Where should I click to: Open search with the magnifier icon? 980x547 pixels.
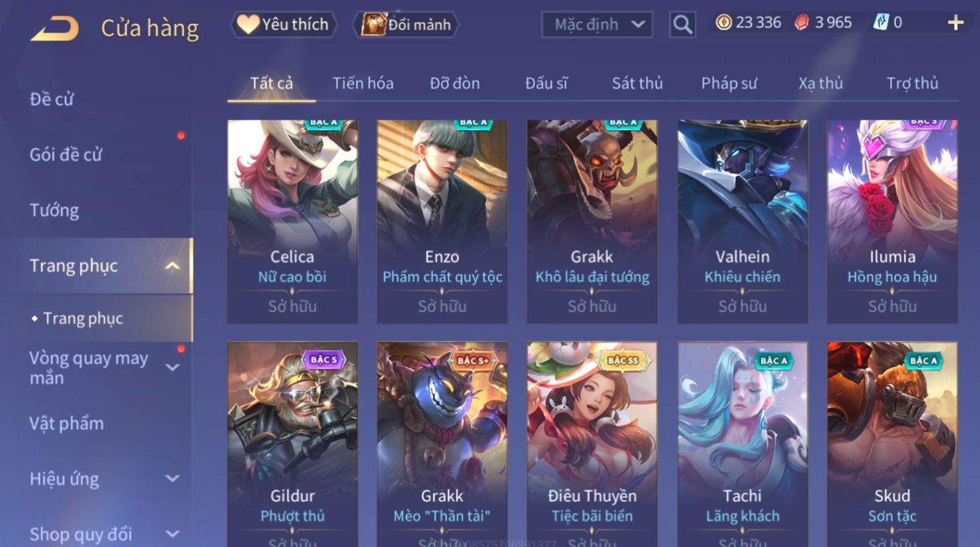(682, 25)
